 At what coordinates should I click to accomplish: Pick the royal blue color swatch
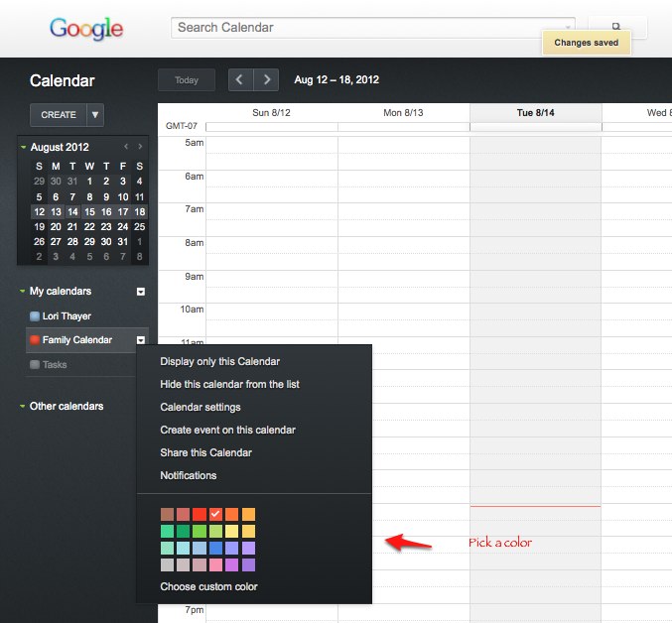pos(215,548)
